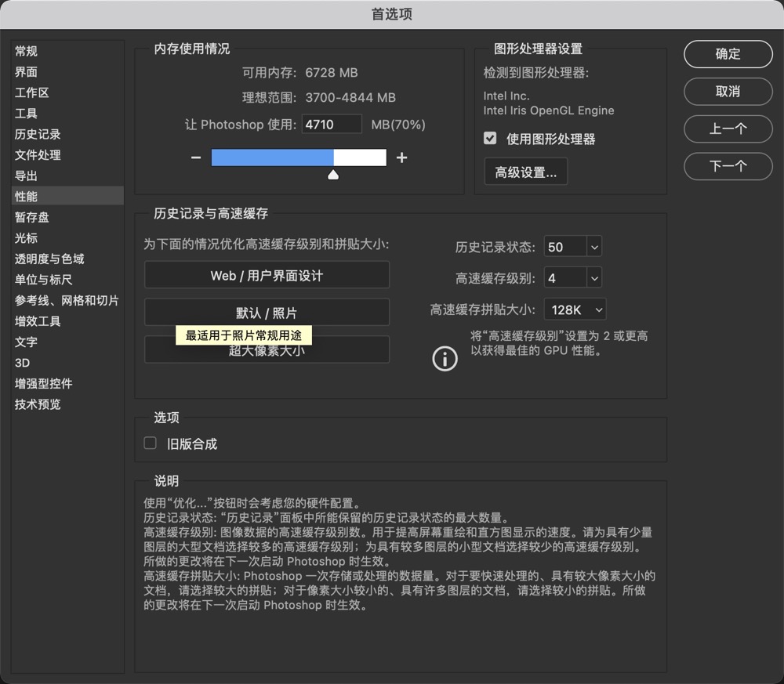Select 暂存盘 in the preferences sidebar
Viewport: 784px width, 684px height.
(32, 217)
